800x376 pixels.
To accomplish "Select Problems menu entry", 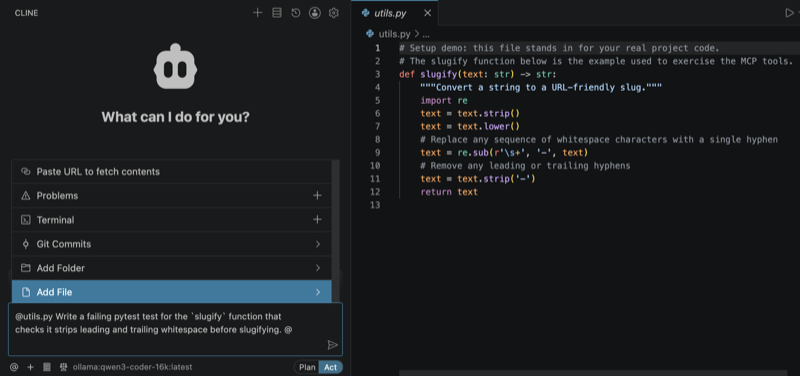I will [171, 195].
